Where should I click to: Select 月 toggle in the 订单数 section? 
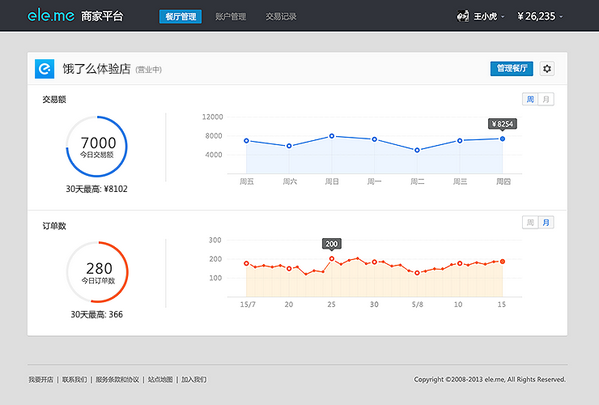[546, 222]
